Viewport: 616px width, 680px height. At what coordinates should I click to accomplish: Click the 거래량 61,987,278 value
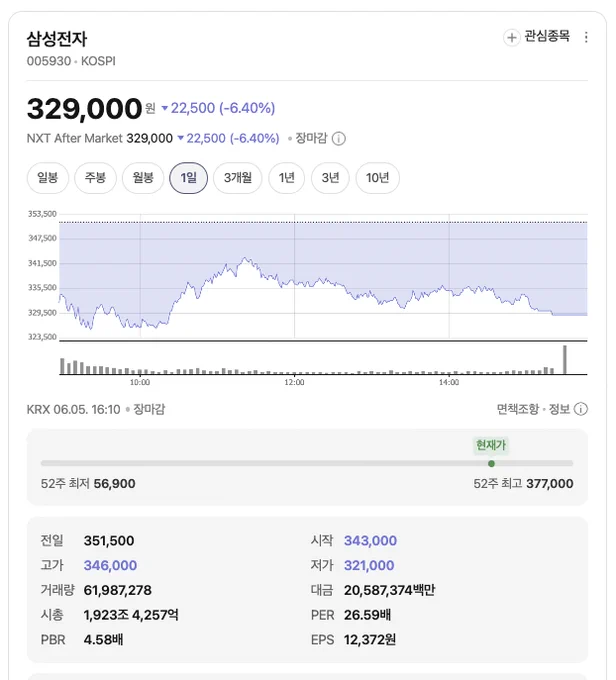[x=118, y=590]
